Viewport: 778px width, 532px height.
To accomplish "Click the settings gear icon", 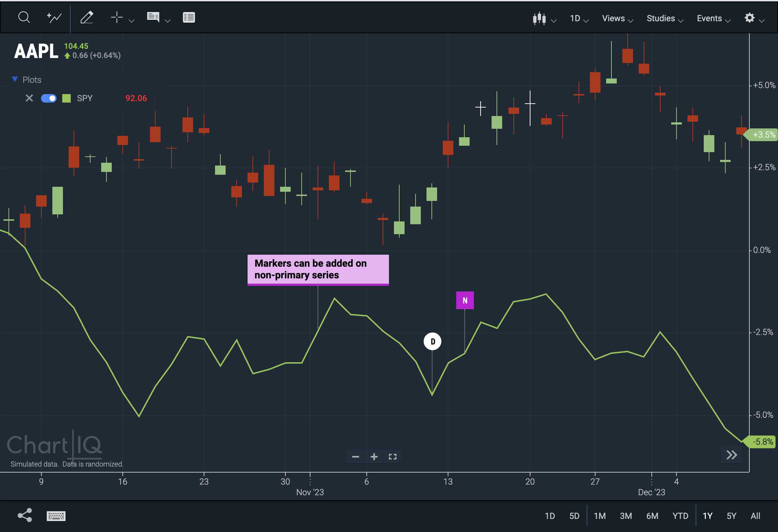I will (749, 18).
